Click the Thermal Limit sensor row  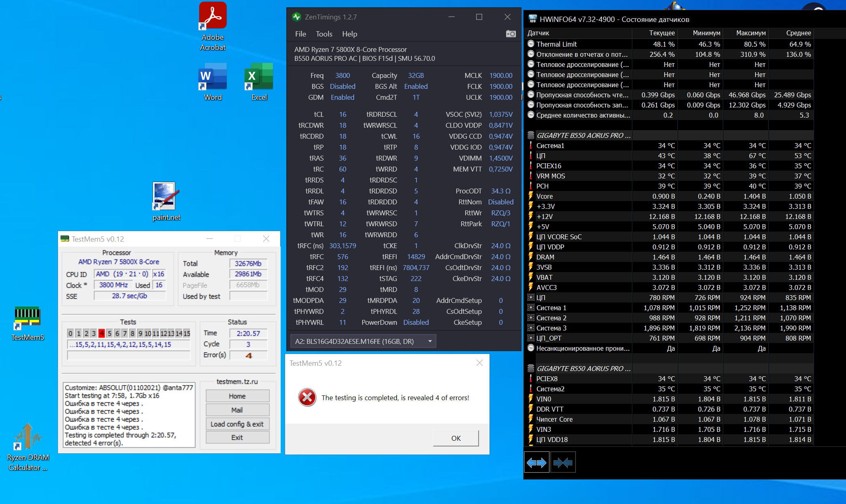[556, 44]
